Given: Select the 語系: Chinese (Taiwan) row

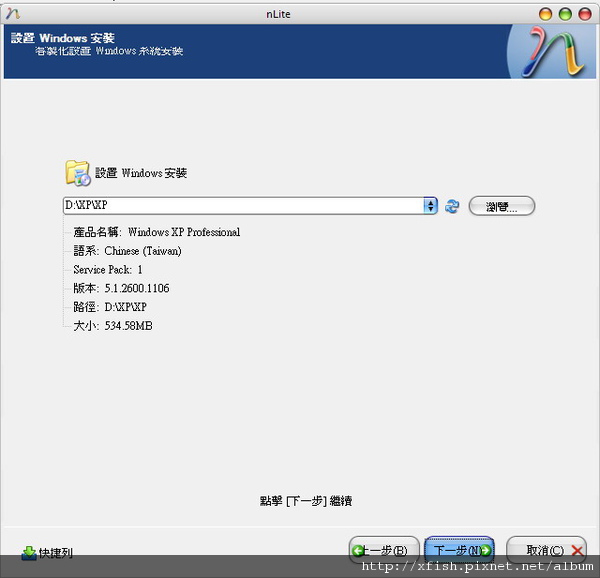Looking at the screenshot, I should tap(127, 251).
